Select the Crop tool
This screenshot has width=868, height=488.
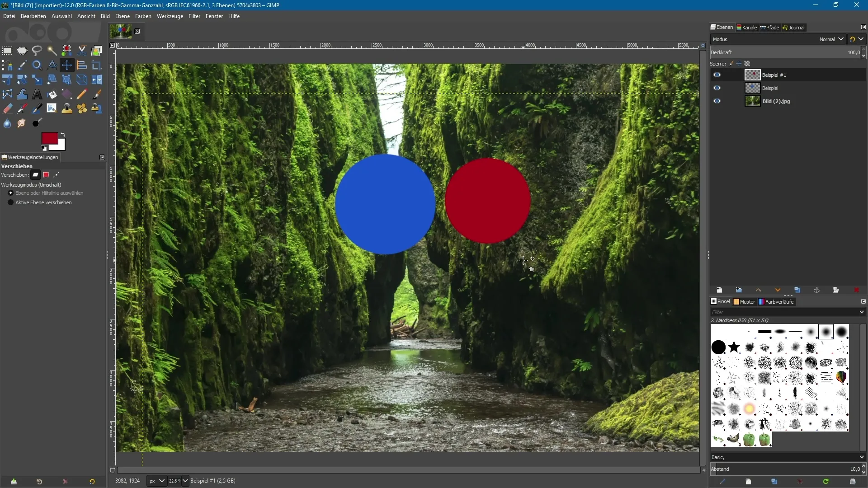tap(97, 66)
